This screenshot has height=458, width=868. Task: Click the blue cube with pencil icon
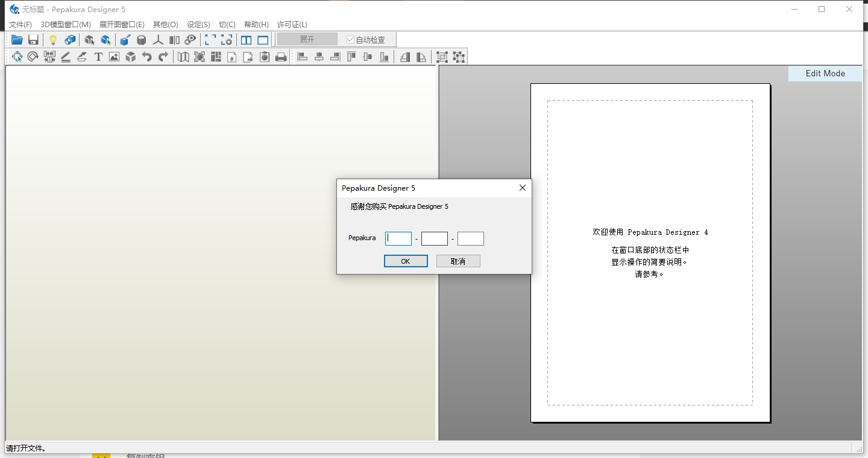point(125,40)
